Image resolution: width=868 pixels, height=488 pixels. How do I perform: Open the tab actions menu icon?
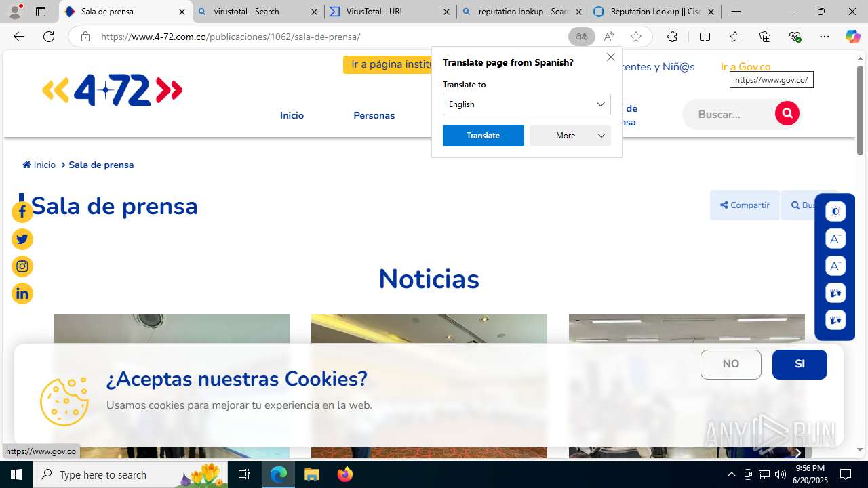(x=40, y=12)
